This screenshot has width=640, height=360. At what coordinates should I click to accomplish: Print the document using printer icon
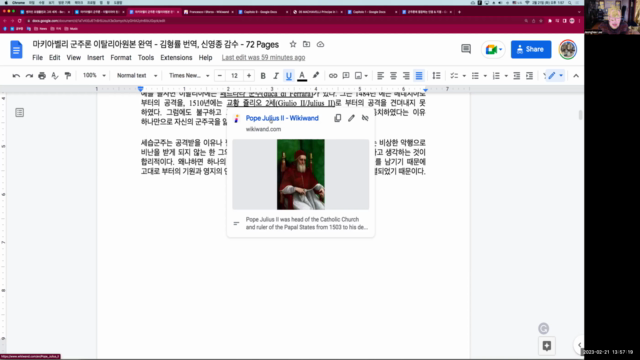[x=42, y=76]
